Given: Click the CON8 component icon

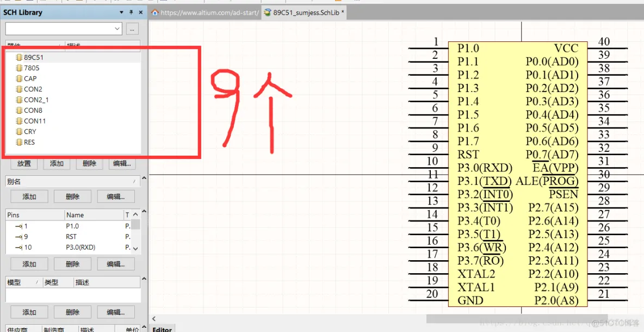Looking at the screenshot, I should tap(19, 110).
